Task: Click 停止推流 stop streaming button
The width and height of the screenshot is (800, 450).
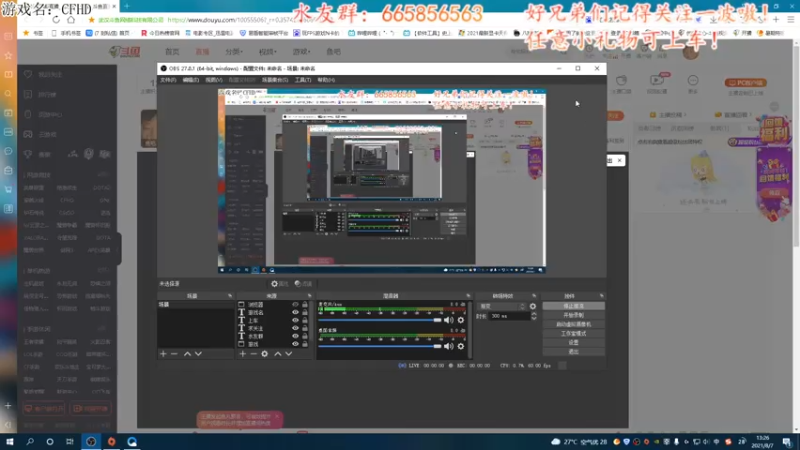Action: (x=573, y=306)
